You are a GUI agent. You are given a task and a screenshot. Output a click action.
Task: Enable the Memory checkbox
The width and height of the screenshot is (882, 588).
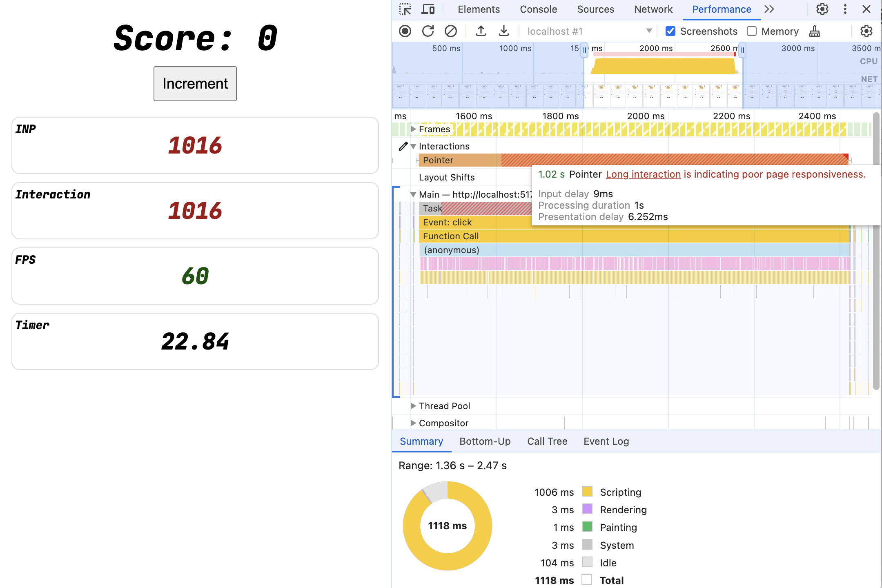[x=751, y=31]
